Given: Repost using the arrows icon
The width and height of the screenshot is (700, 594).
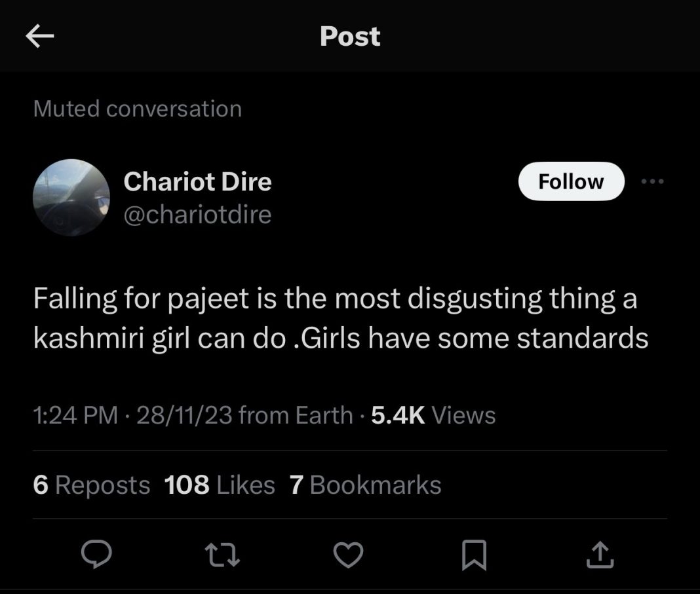Looking at the screenshot, I should click(x=222, y=554).
